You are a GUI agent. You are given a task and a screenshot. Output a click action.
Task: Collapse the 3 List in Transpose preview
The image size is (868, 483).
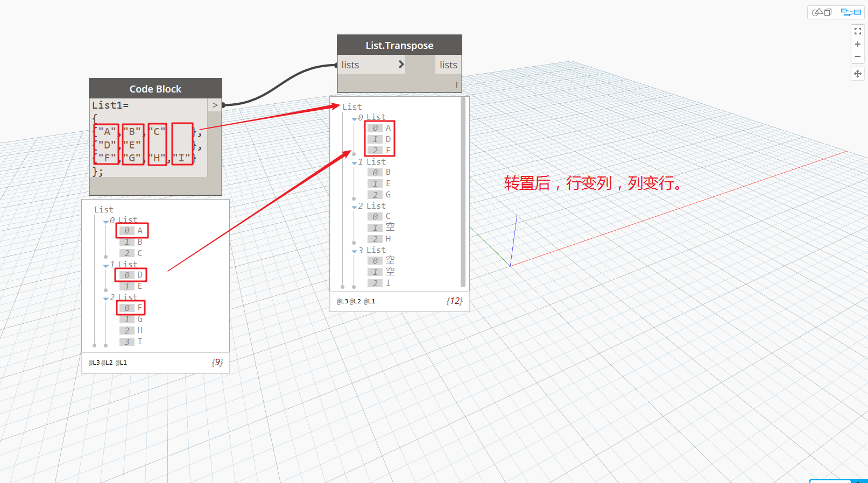pos(354,251)
